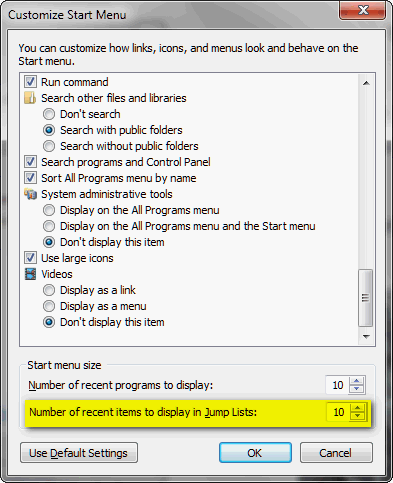Select the Don't search radio button

pyautogui.click(x=49, y=114)
